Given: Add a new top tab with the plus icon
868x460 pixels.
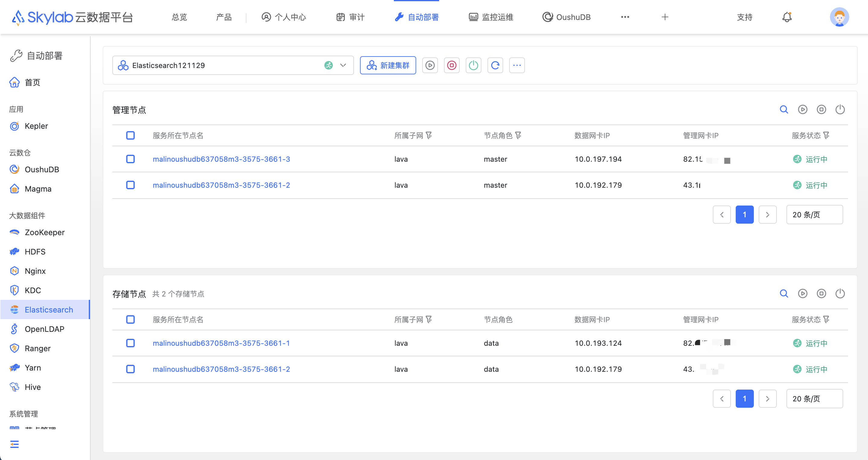Looking at the screenshot, I should [665, 17].
